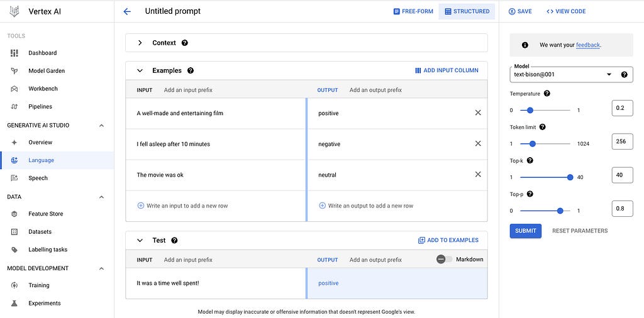Image resolution: width=644 pixels, height=318 pixels.
Task: Remove the 'positive' example row
Action: coord(478,113)
